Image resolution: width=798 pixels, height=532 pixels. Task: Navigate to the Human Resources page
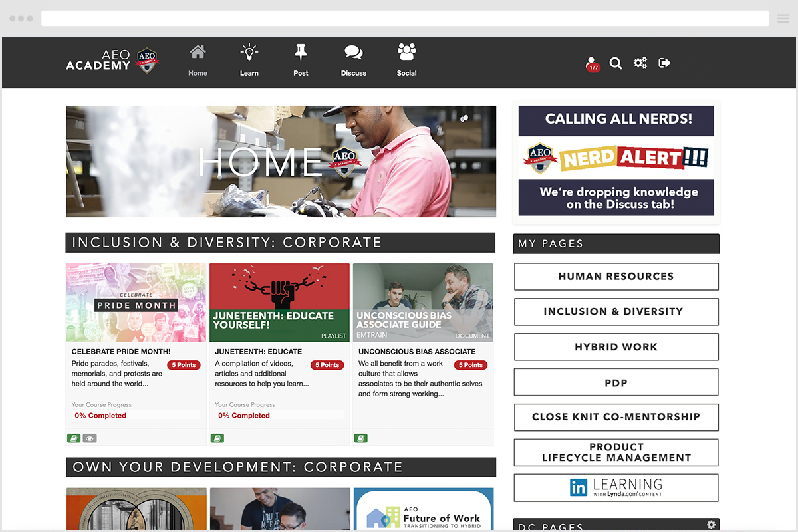click(616, 276)
